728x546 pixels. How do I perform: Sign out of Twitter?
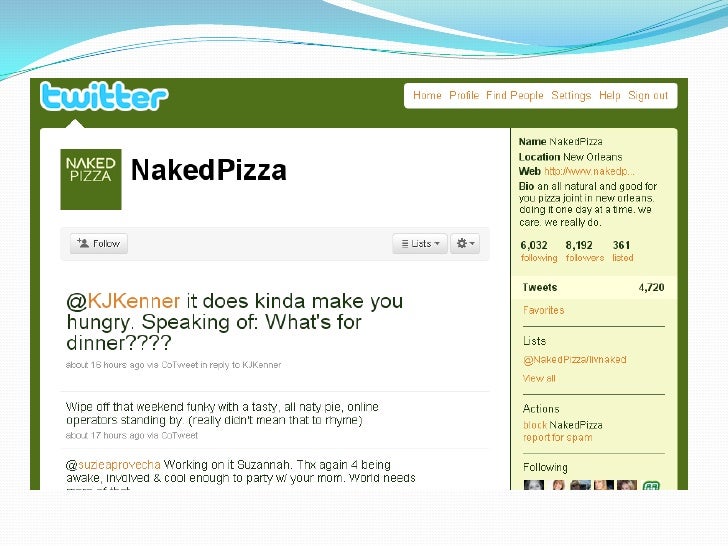pos(648,95)
